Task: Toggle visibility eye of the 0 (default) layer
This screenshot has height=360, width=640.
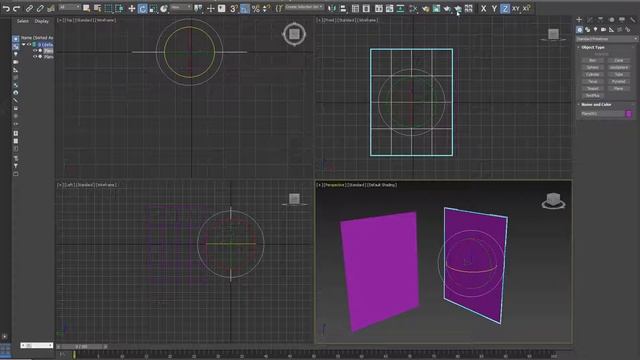Action: tap(29, 44)
